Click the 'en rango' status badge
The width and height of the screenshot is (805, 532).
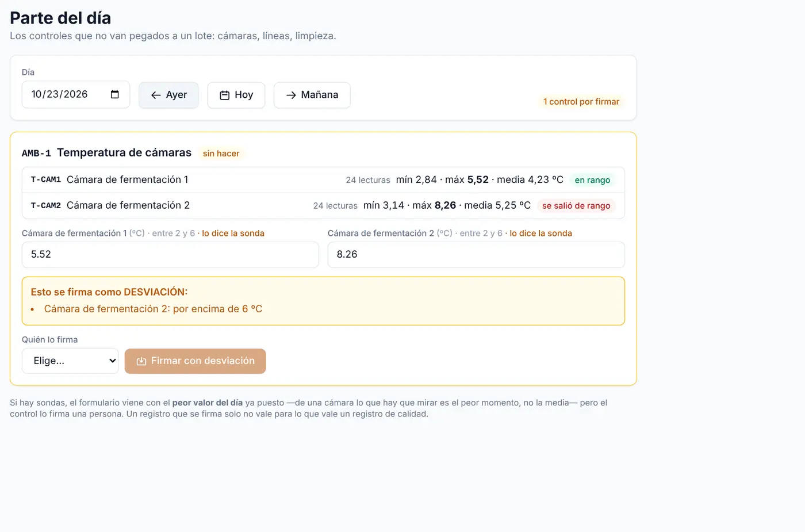[x=592, y=180]
